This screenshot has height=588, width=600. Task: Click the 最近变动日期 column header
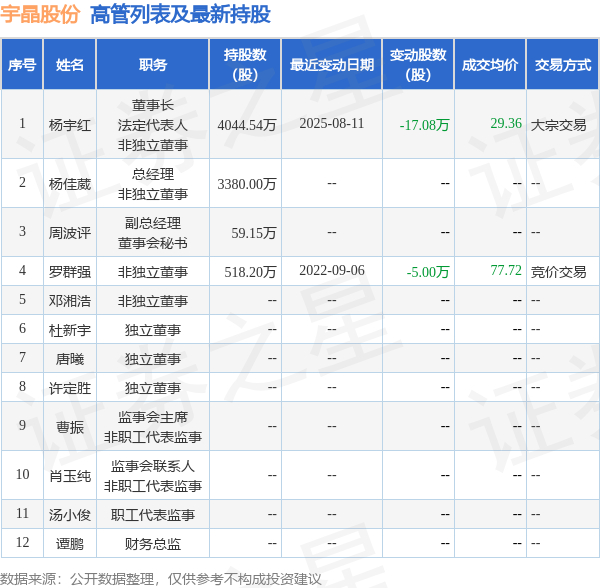pyautogui.click(x=332, y=65)
